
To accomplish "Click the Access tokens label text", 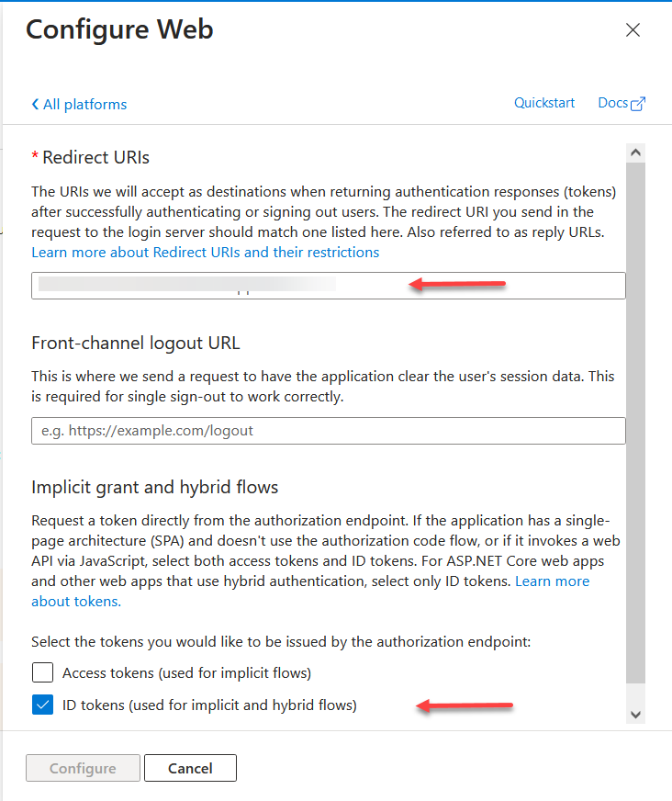I will pos(186,673).
